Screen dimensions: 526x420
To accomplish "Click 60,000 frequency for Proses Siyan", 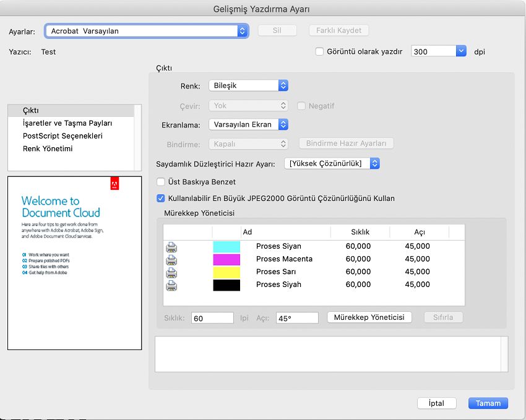I will 358,246.
